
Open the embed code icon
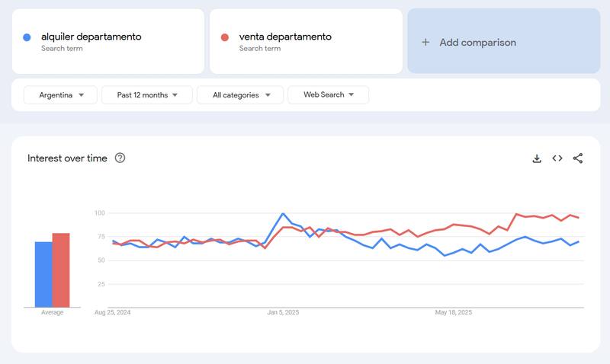(x=557, y=158)
